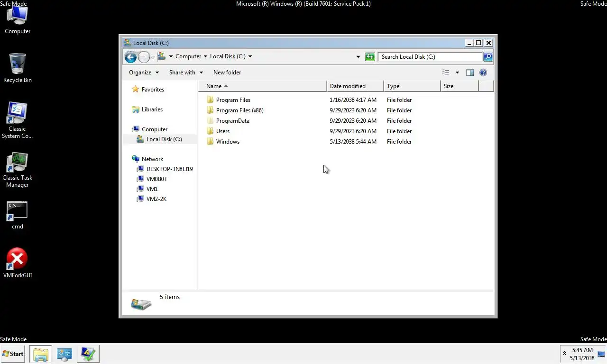Click the Favorites label in sidebar
The height and width of the screenshot is (364, 607).
[x=153, y=90]
